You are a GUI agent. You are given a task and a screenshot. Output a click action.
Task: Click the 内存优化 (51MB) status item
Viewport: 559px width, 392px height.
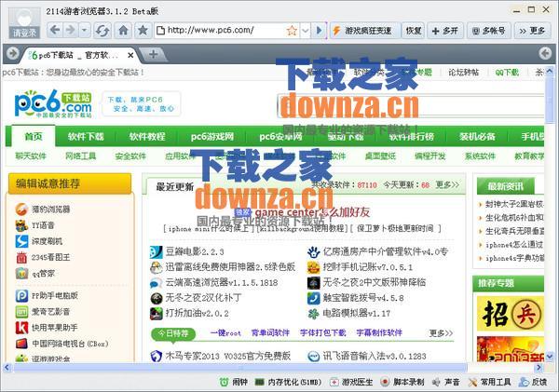[x=288, y=382]
